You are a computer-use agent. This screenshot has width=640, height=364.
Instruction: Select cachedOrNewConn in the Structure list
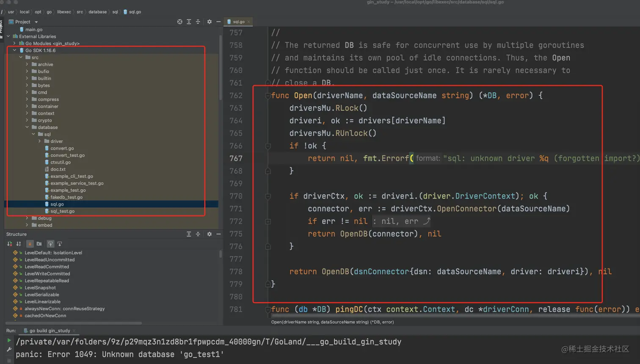pos(45,316)
